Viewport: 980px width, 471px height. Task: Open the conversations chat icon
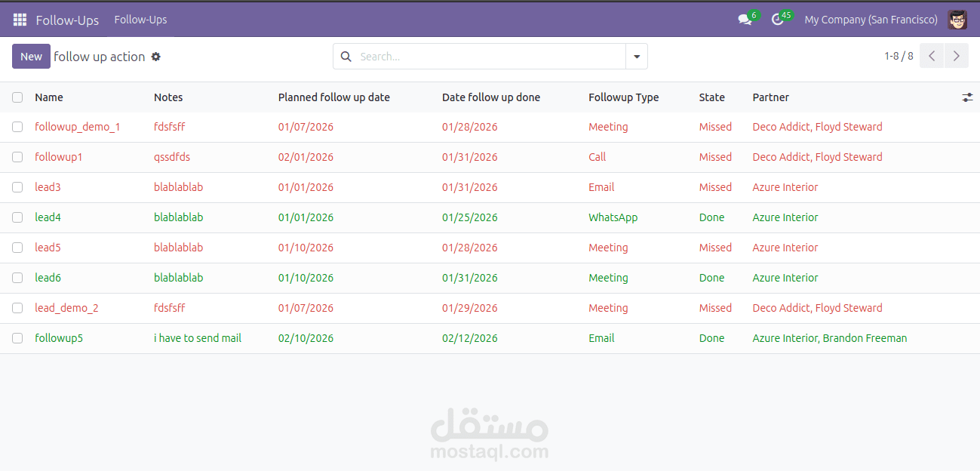(745, 20)
